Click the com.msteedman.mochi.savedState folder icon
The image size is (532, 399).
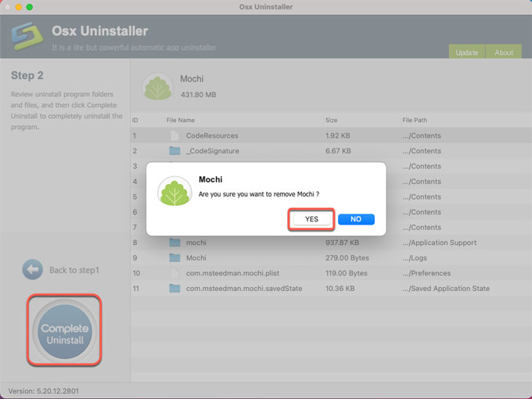[174, 289]
